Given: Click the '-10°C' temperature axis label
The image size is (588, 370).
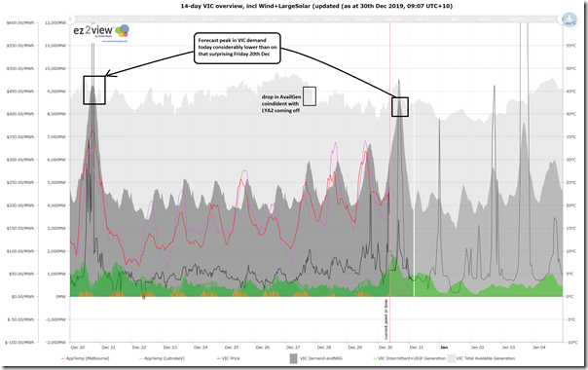Looking at the screenshot, I should tap(571, 342).
